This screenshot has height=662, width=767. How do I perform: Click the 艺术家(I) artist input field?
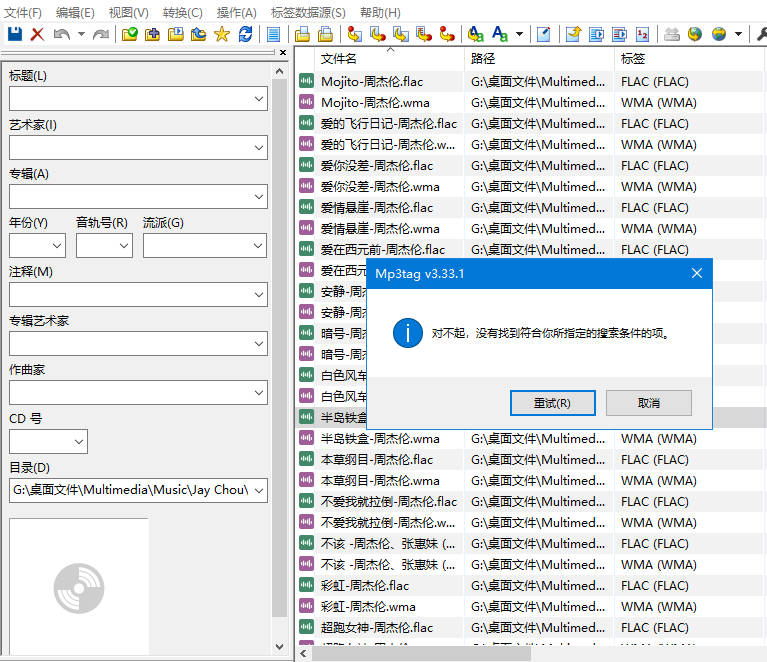(130, 148)
